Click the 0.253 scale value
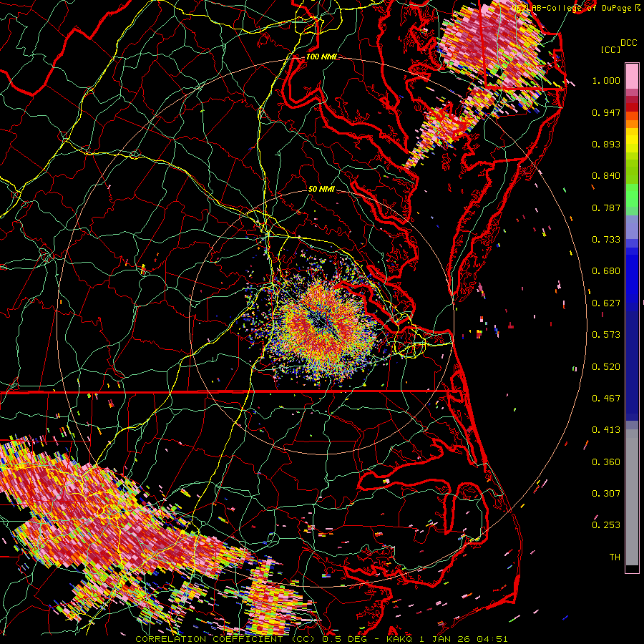644x644 pixels. pos(606,525)
